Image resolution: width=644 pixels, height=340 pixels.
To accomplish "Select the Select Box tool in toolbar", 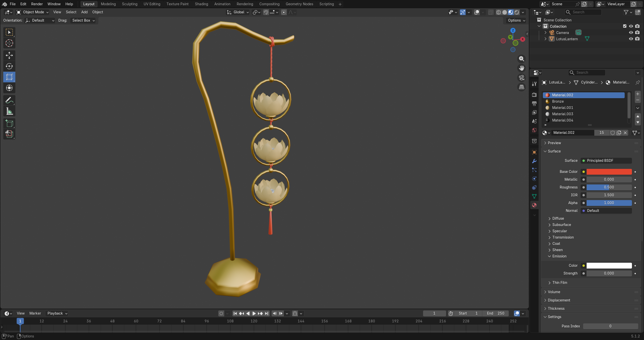I will pyautogui.click(x=9, y=32).
